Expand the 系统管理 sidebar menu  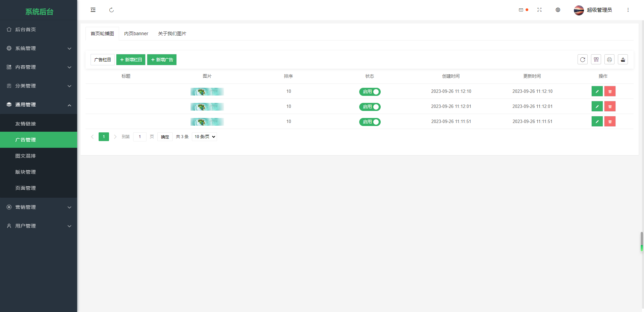click(x=39, y=48)
